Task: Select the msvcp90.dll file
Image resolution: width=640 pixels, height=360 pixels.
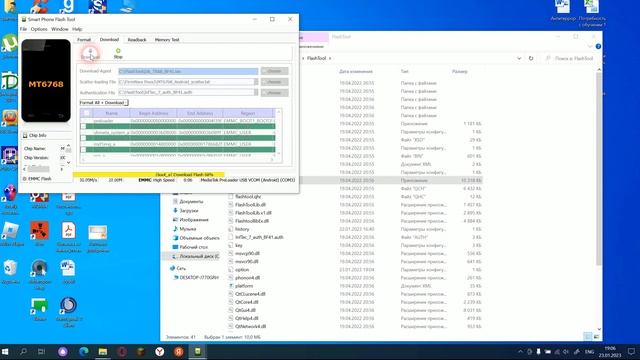Action: coord(247,253)
